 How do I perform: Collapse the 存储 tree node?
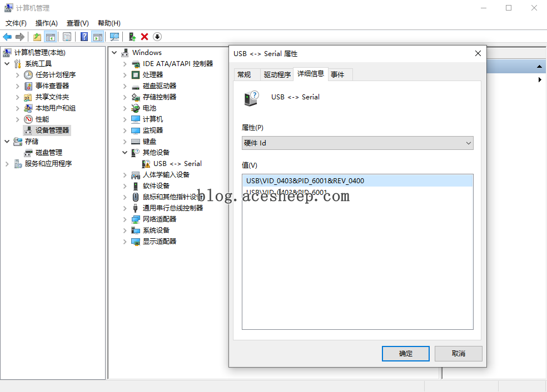[7, 142]
